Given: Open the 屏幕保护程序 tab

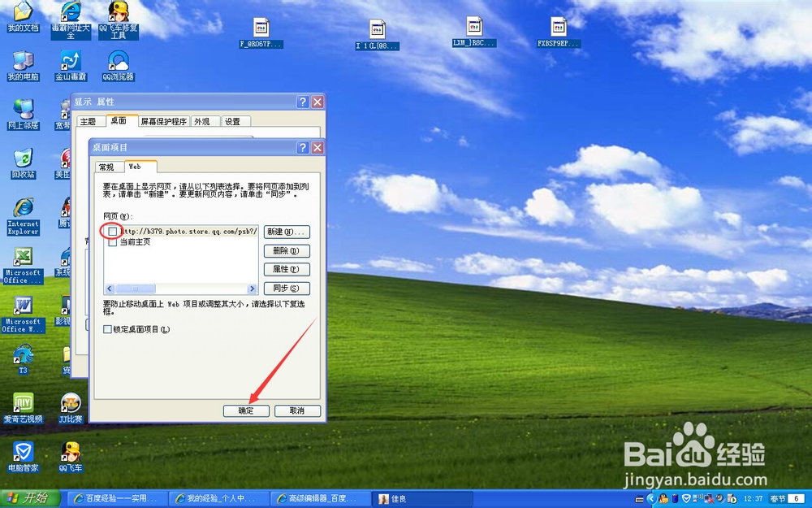Looking at the screenshot, I should click(x=164, y=121).
